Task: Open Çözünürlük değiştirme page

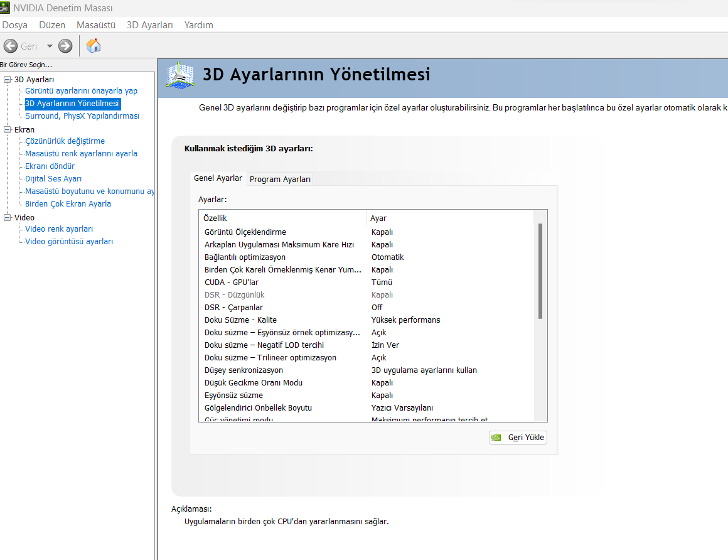Action: tap(65, 141)
